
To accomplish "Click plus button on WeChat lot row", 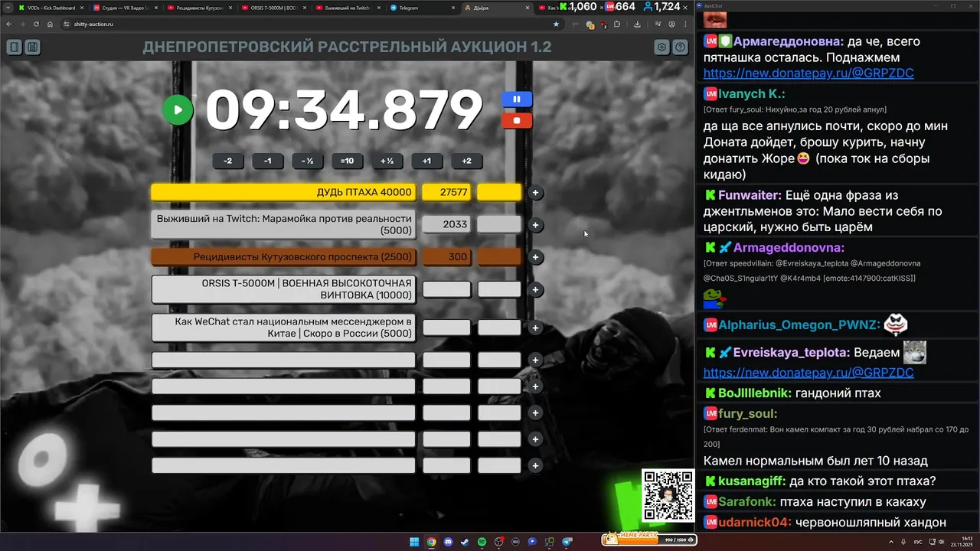I will [x=536, y=328].
